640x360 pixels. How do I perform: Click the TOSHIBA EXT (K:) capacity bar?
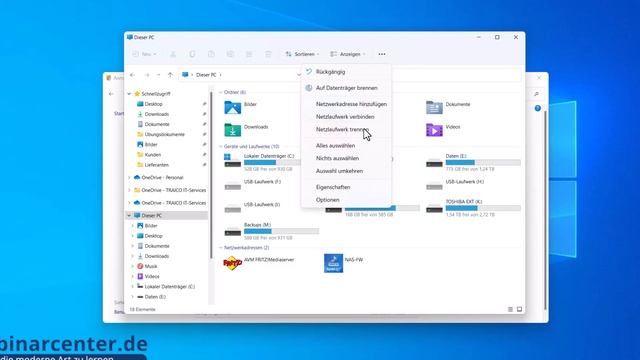click(483, 208)
